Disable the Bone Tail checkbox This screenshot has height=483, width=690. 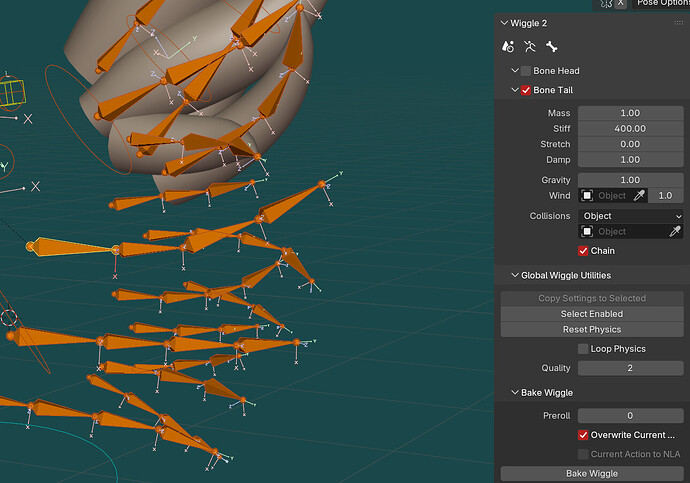525,90
